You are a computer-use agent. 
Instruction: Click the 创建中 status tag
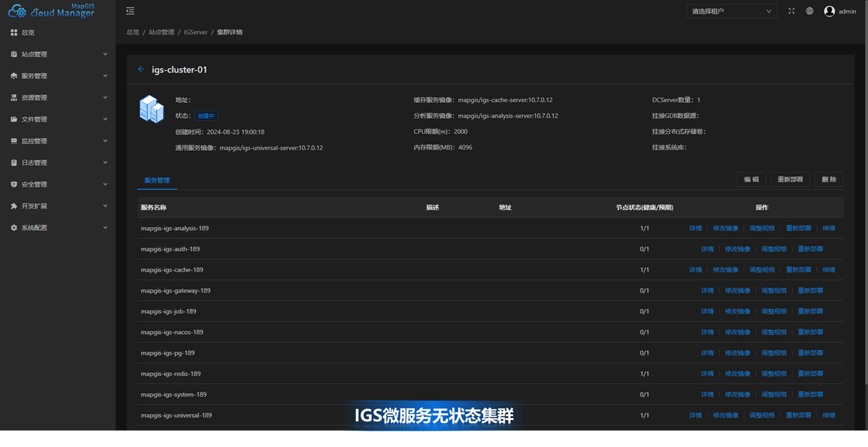206,116
